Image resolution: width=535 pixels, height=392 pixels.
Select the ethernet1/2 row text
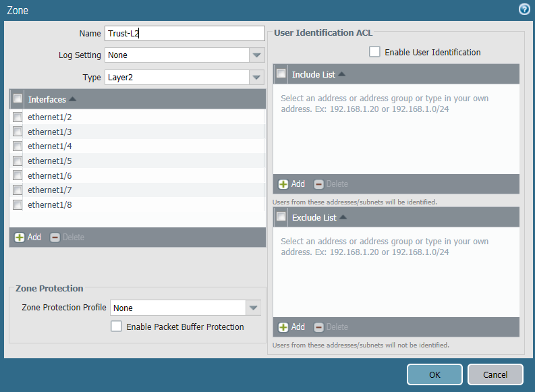(50, 117)
